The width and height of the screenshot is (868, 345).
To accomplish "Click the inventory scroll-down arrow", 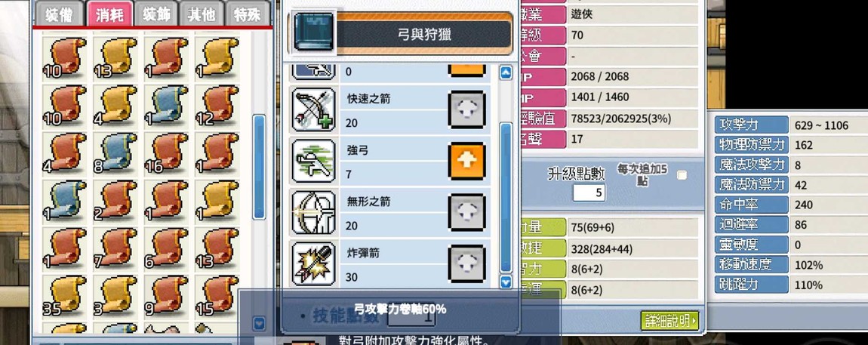I will tap(259, 323).
